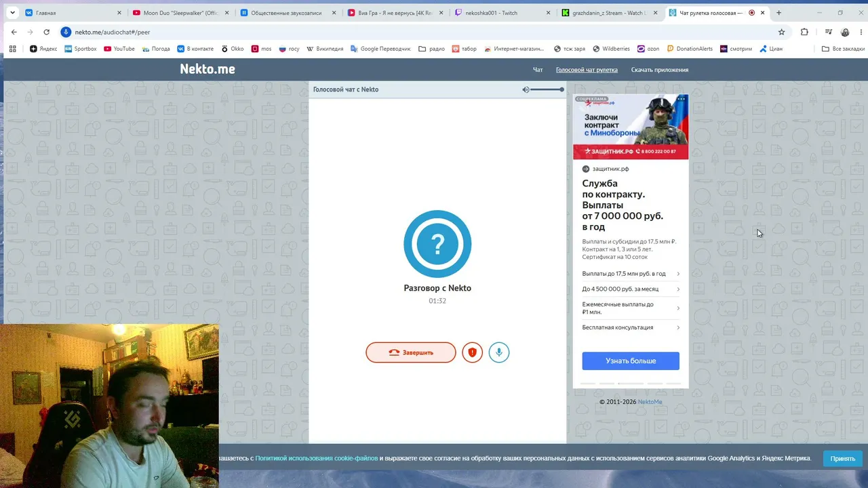Reload the current page
This screenshot has height=488, width=868.
47,32
